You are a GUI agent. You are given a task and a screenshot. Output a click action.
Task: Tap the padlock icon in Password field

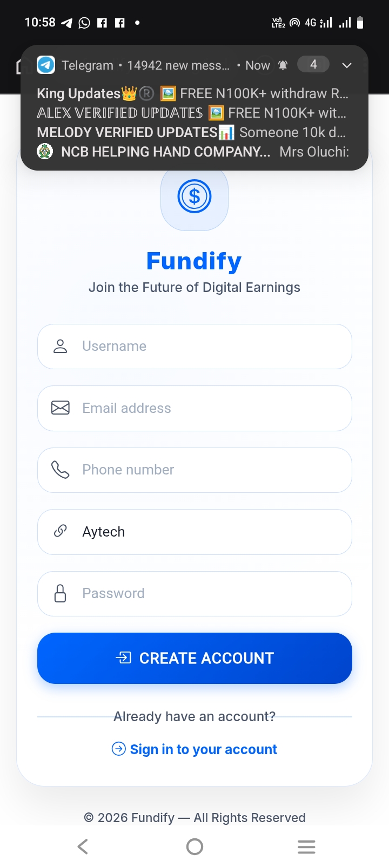pos(61,593)
